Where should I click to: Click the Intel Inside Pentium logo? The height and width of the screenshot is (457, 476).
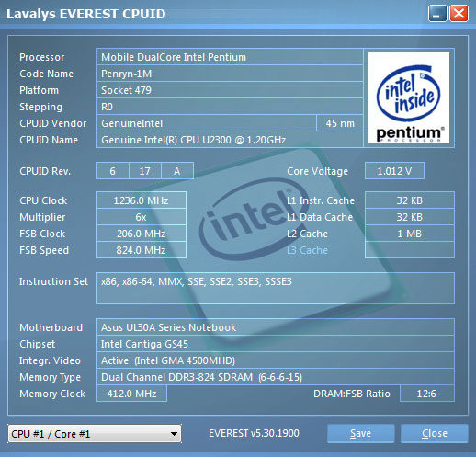coord(409,97)
